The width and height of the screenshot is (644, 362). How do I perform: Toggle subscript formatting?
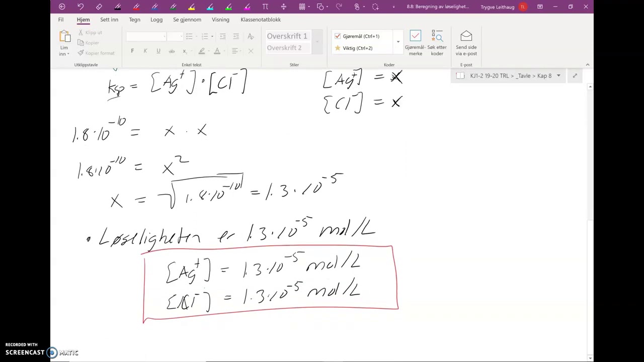point(185,51)
